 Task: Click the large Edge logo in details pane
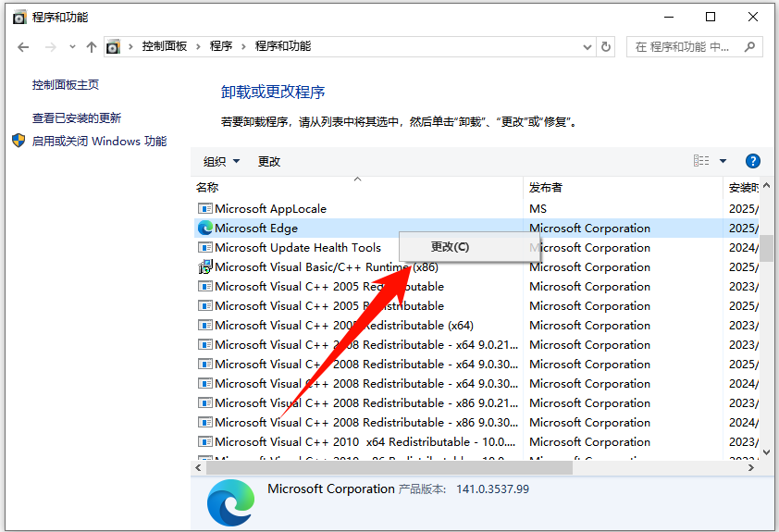(x=230, y=502)
